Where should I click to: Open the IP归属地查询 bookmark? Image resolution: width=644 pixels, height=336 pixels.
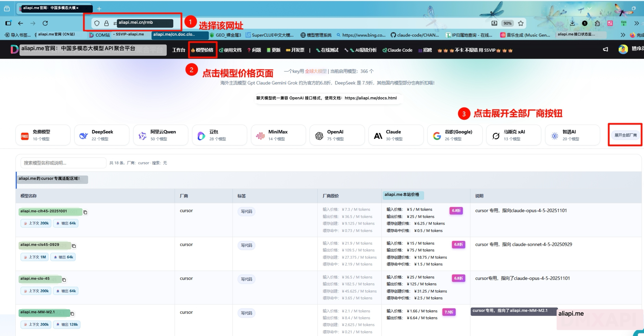tap(469, 35)
